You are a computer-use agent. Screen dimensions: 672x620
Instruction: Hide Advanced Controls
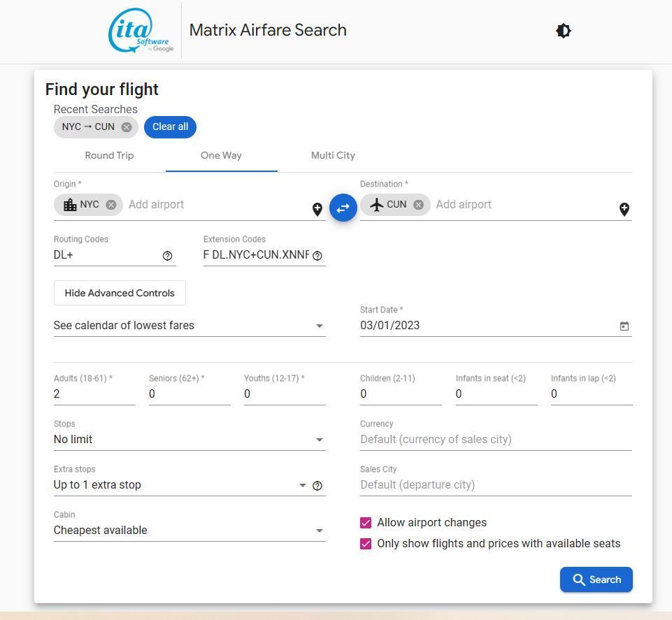tap(120, 293)
